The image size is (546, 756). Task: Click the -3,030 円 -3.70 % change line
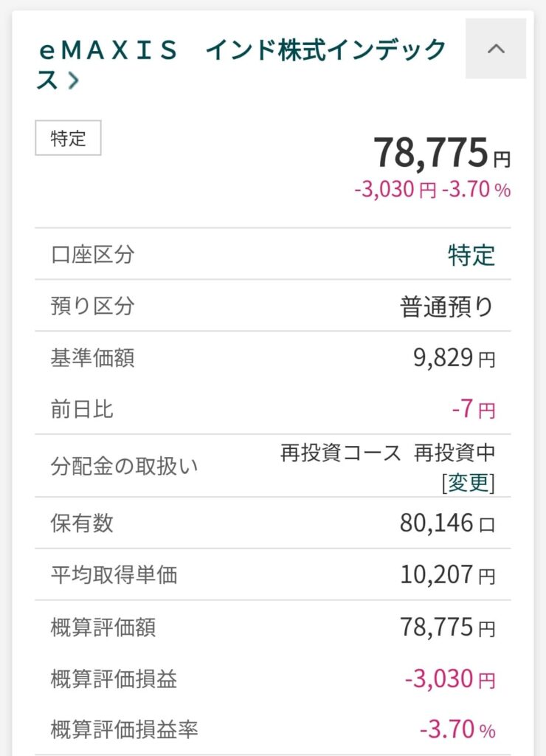point(432,189)
